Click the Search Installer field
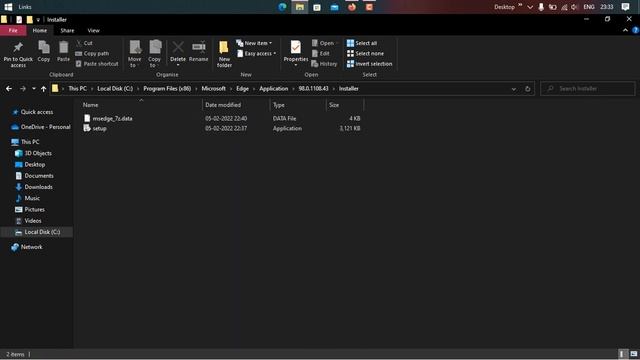The image size is (640, 360). pyautogui.click(x=588, y=89)
